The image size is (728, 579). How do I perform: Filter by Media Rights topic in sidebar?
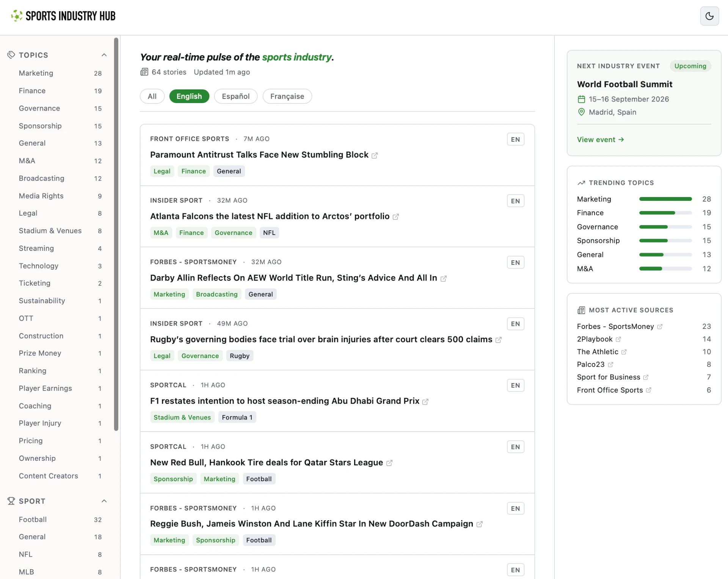tap(60, 196)
